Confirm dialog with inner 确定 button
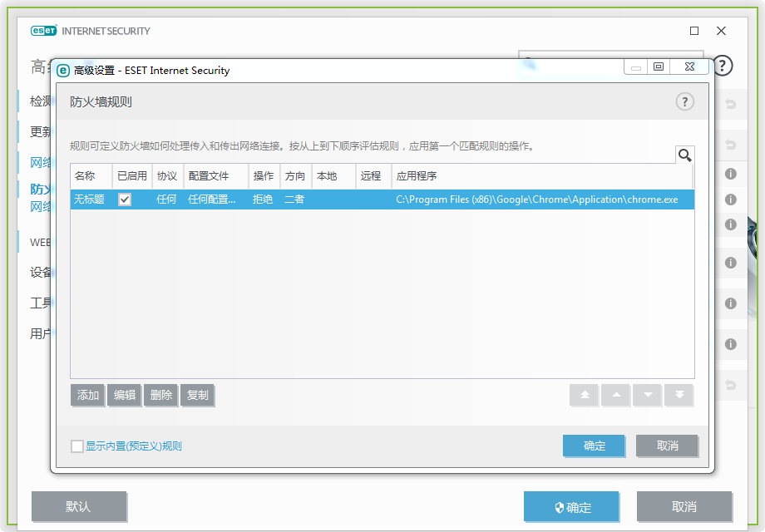The image size is (765, 532). pos(594,446)
